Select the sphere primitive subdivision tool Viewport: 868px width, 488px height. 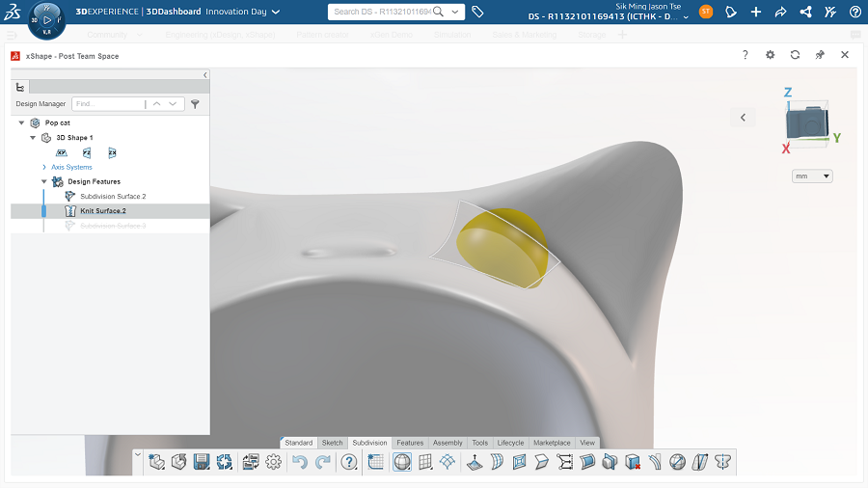click(401, 462)
